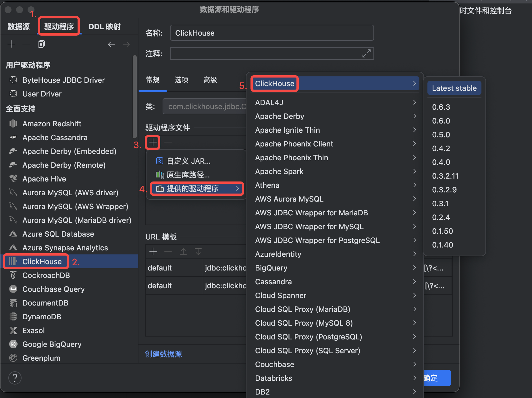The width and height of the screenshot is (532, 398).
Task: Select Aurora MySQL (MariaDB driver) in list
Action: [x=69, y=220]
